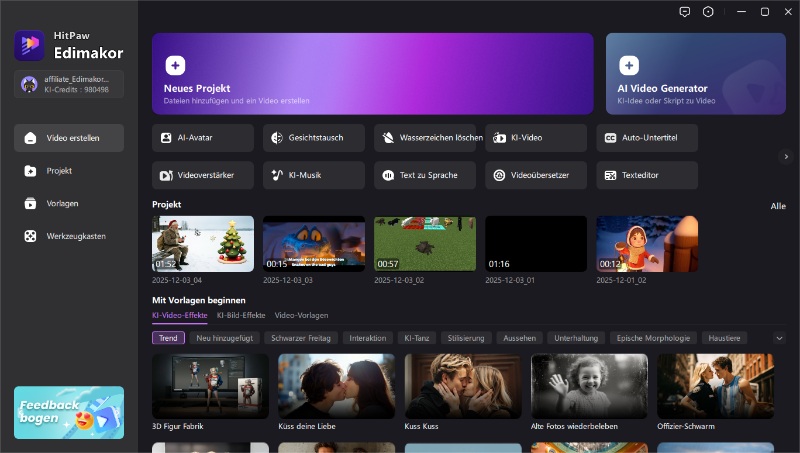Select the Schwarzer Freitag filter tag
Screen dimensions: 800x453
[303, 338]
